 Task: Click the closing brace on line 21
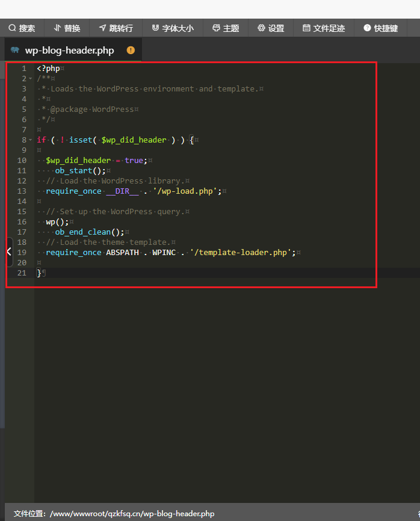(x=39, y=273)
